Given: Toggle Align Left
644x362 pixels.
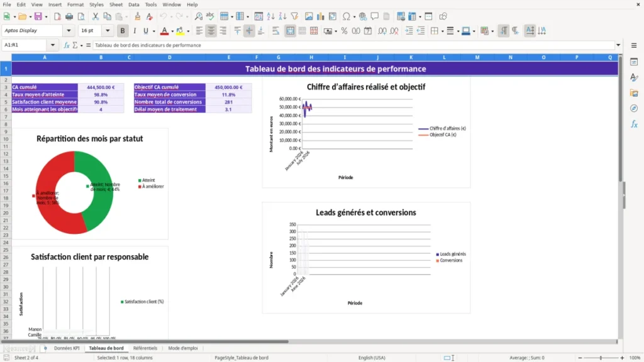Looking at the screenshot, I should [199, 31].
